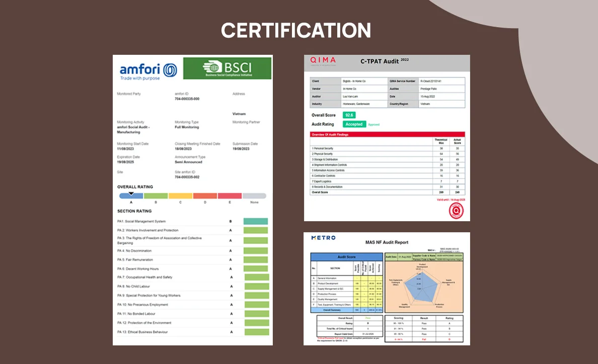Select the grey None rating segment
The image size is (598, 364).
[254, 196]
